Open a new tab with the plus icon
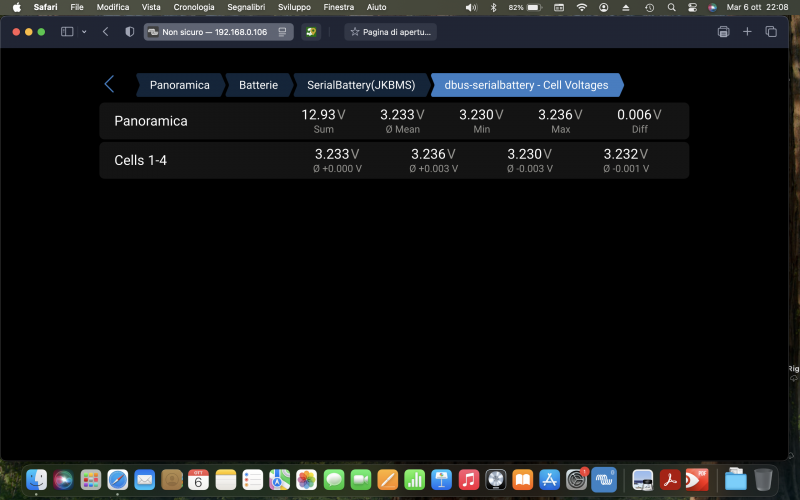Screen dimensions: 800x500 pos(747,32)
